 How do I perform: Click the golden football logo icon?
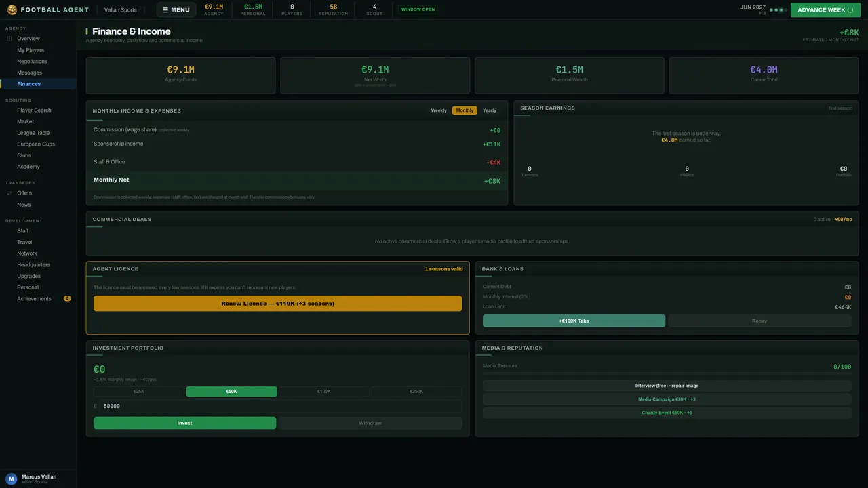pos(12,10)
